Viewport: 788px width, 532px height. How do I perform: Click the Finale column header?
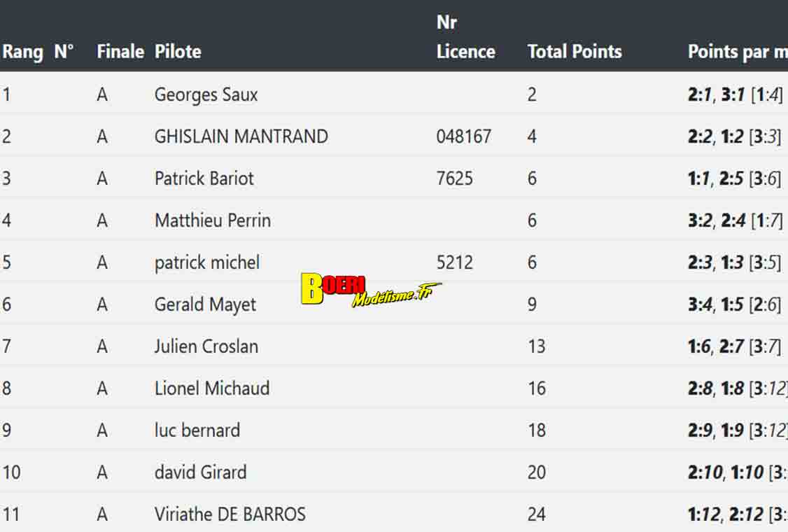[x=120, y=51]
